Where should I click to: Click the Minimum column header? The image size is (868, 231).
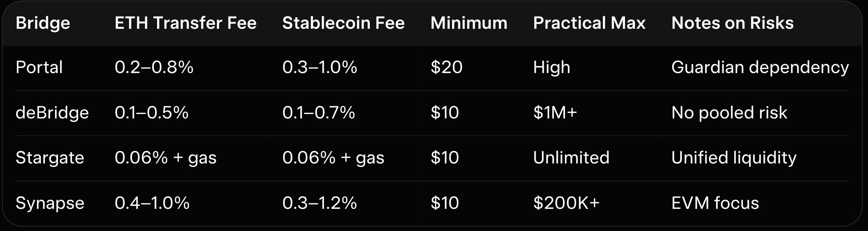469,23
